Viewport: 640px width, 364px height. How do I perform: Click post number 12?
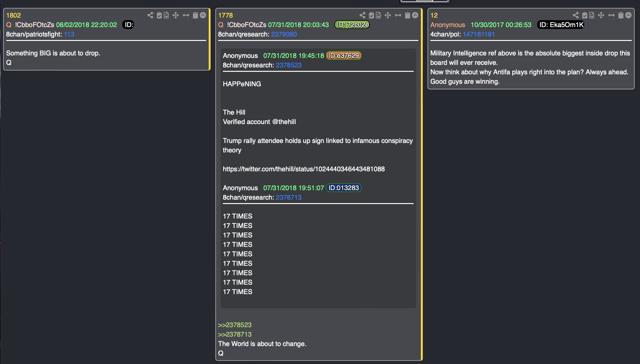point(434,15)
